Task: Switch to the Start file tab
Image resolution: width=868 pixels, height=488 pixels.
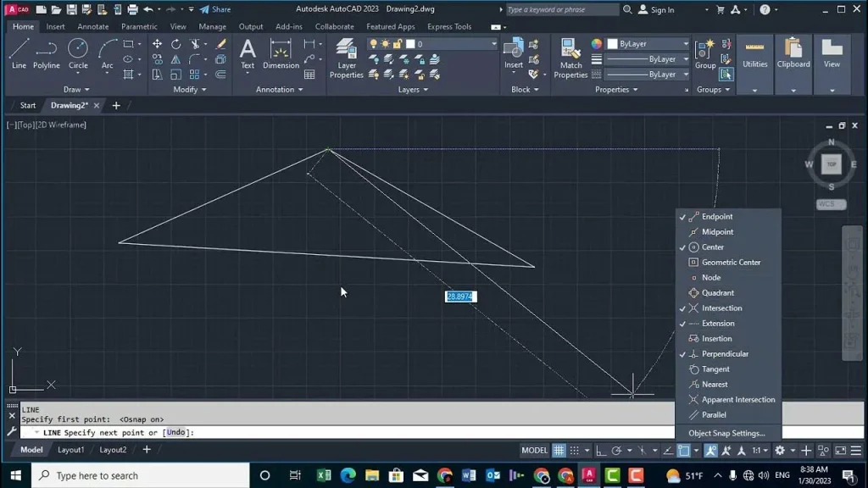Action: pos(28,105)
